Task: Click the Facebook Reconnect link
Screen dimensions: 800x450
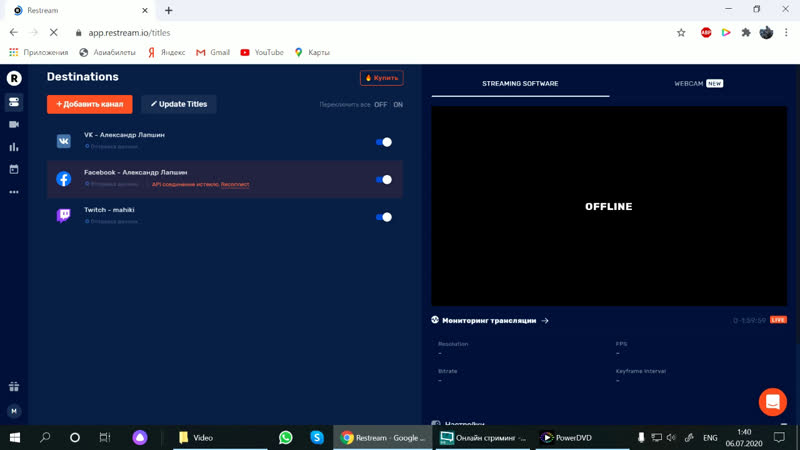Action: pos(235,184)
